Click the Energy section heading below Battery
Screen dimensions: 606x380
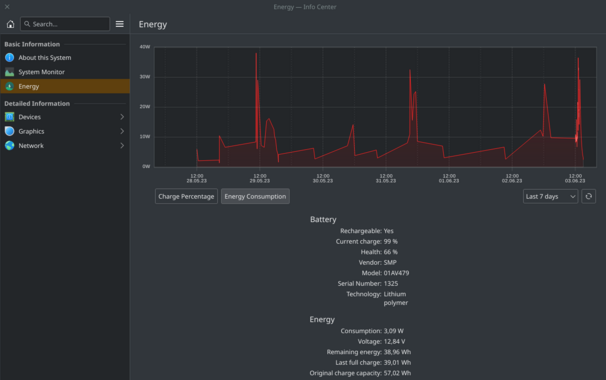322,320
